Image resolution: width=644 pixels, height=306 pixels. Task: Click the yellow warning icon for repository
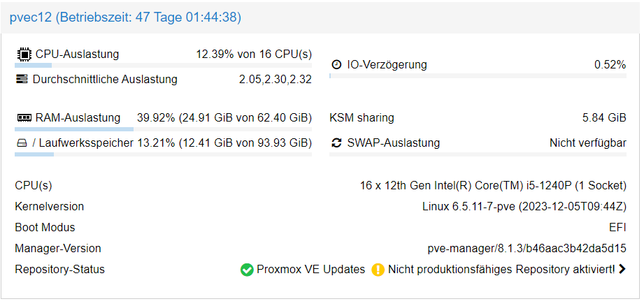click(x=378, y=270)
